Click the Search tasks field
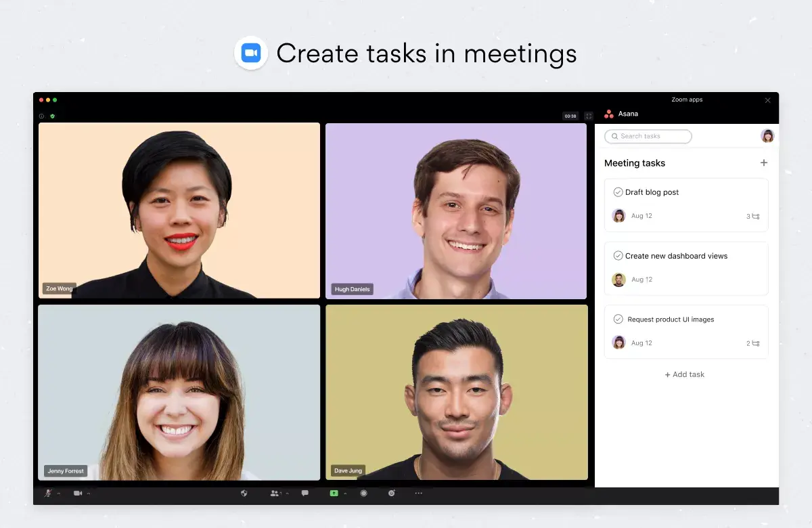 tap(648, 136)
